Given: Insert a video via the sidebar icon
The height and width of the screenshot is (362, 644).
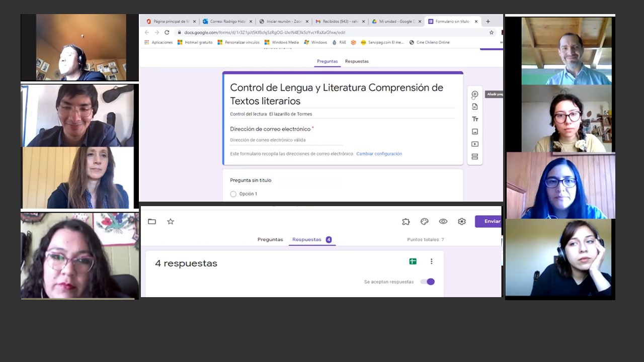Looking at the screenshot, I should (474, 144).
